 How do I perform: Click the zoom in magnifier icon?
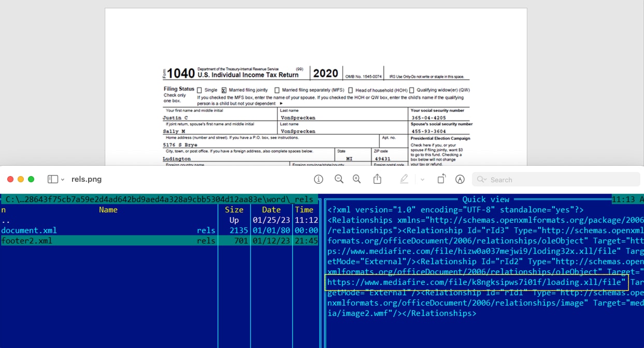point(356,179)
